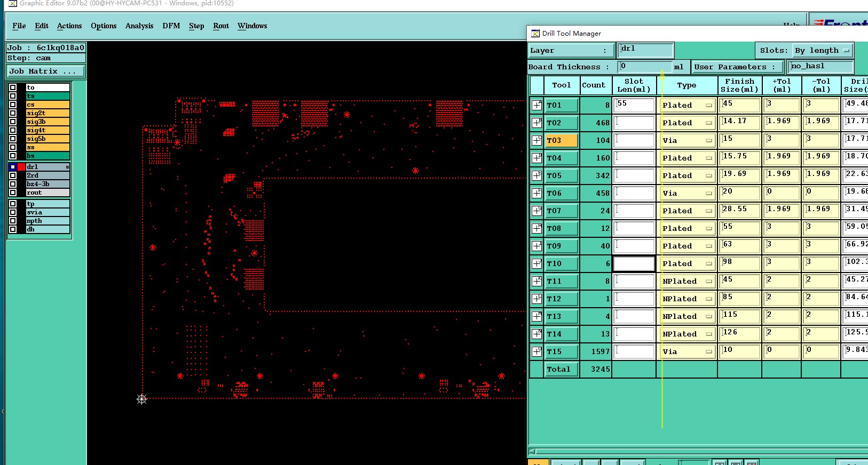Click the User Parameters button
The height and width of the screenshot is (465, 868).
click(x=738, y=67)
